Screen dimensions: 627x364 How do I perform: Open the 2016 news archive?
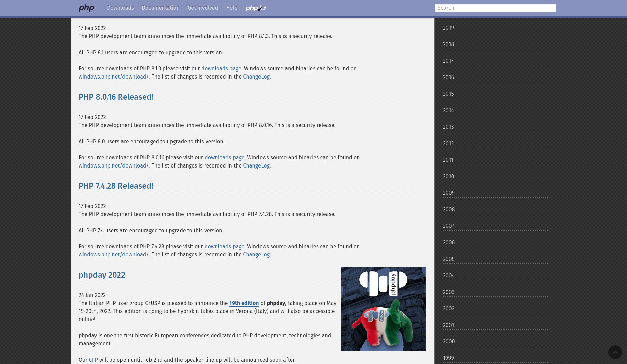coord(496,78)
